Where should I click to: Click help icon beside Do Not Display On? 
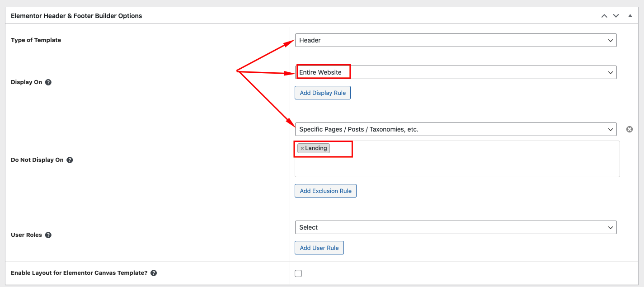[x=70, y=160]
